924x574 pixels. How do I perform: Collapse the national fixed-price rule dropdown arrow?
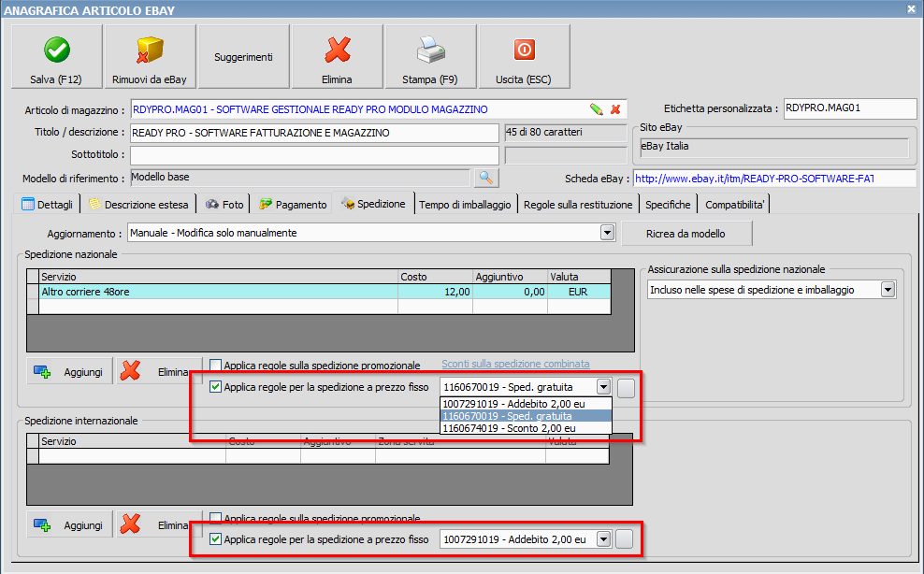(x=603, y=387)
